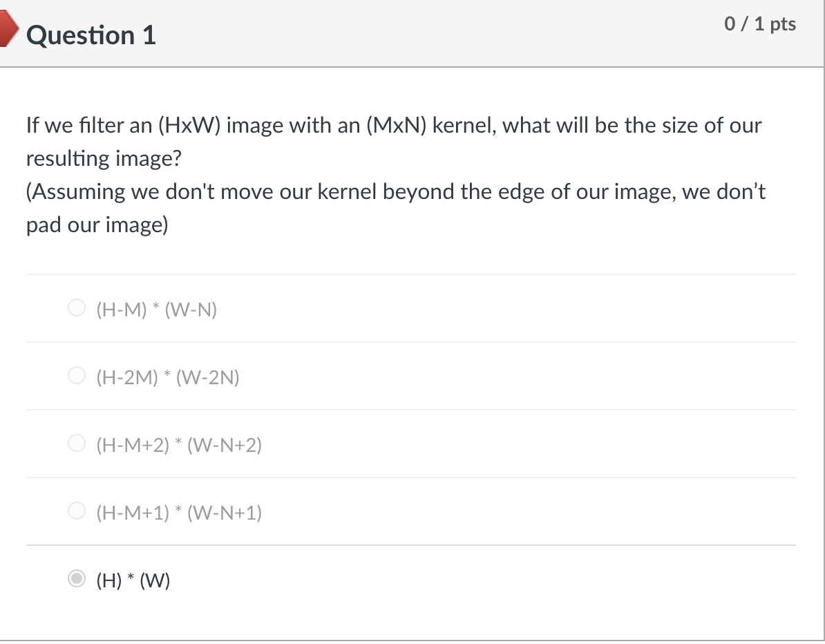Click the question prompt about filtering an HxW image
The image size is (825, 644).
point(393,125)
